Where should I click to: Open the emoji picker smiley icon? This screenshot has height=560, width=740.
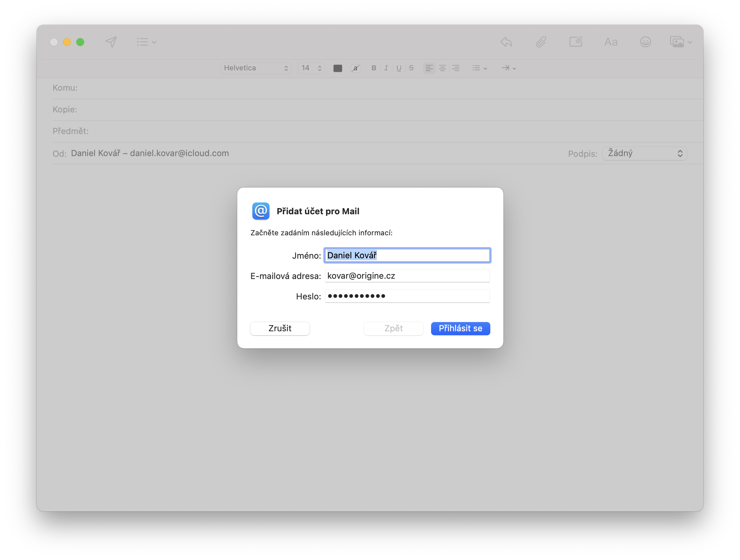click(x=645, y=42)
